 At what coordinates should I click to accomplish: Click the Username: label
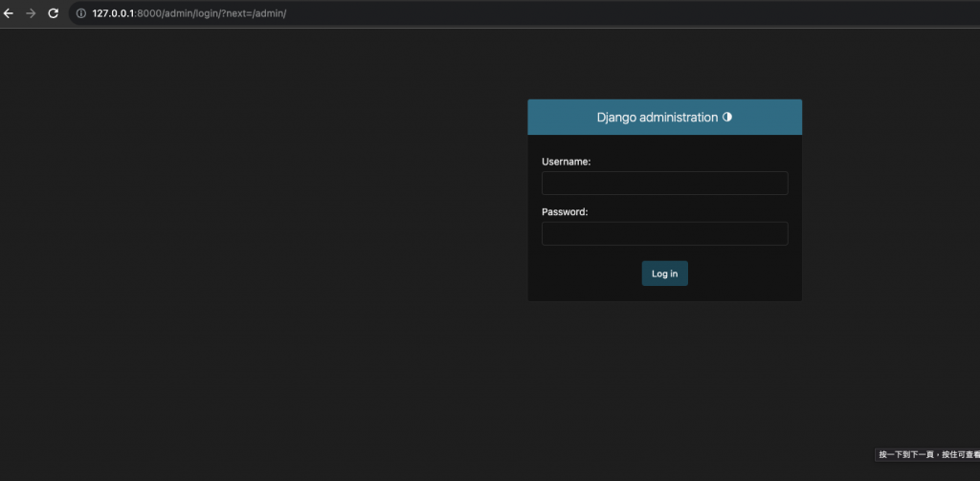click(566, 162)
